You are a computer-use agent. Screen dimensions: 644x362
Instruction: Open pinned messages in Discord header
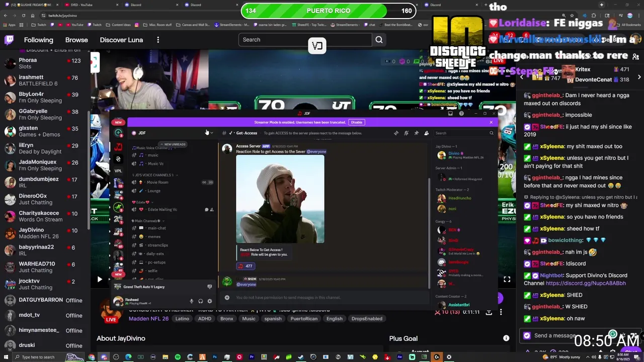click(x=416, y=133)
